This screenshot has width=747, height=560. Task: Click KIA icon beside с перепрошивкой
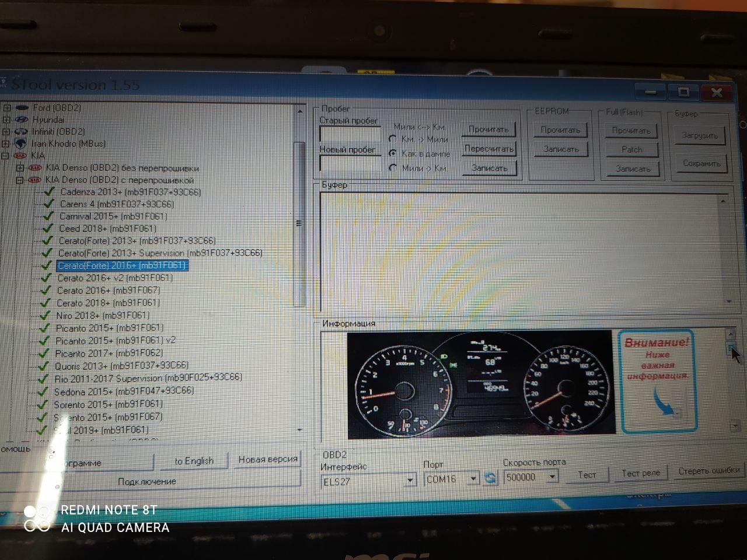[x=35, y=180]
